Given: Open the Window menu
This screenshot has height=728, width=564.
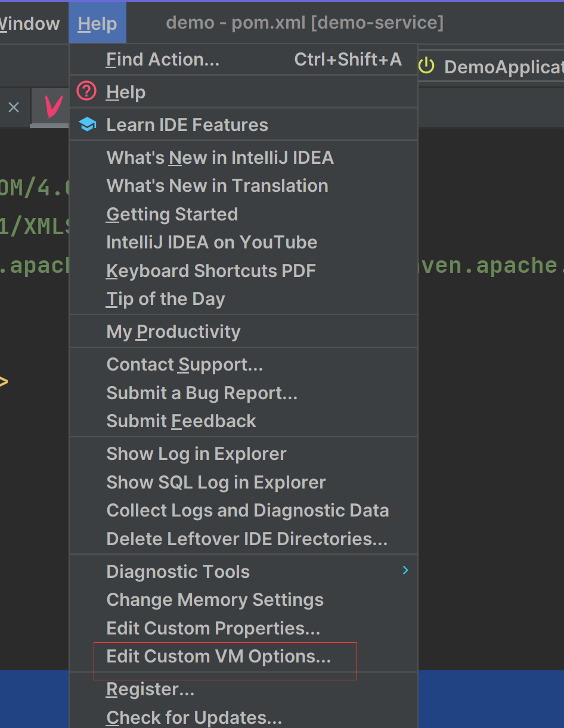Looking at the screenshot, I should pyautogui.click(x=30, y=24).
